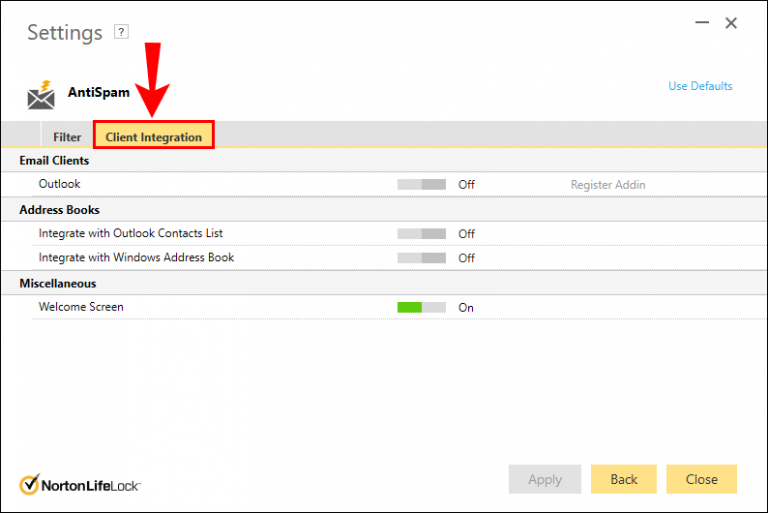Switch to the Filter tab
The image size is (768, 513).
click(67, 137)
